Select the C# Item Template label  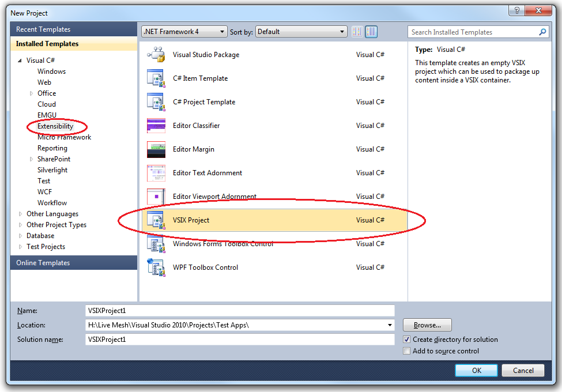point(201,78)
